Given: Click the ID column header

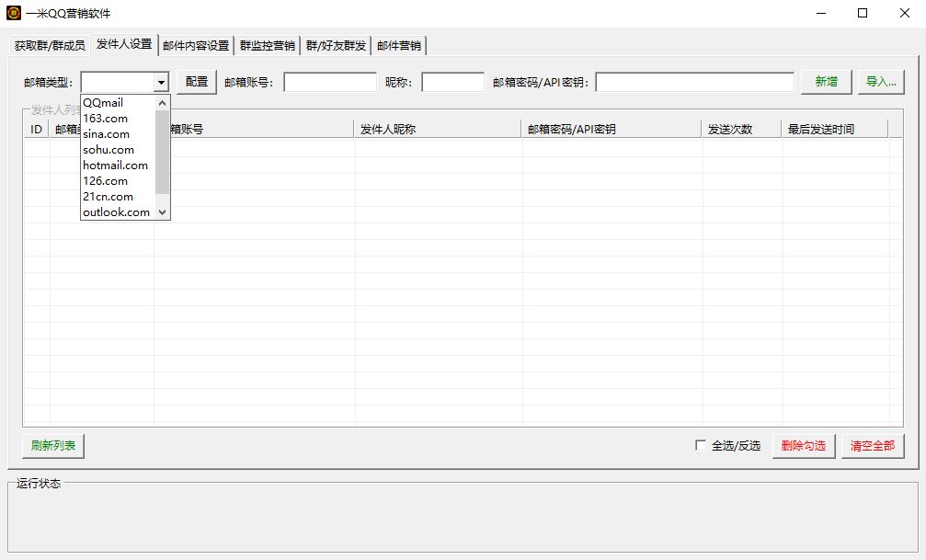Looking at the screenshot, I should click(37, 129).
